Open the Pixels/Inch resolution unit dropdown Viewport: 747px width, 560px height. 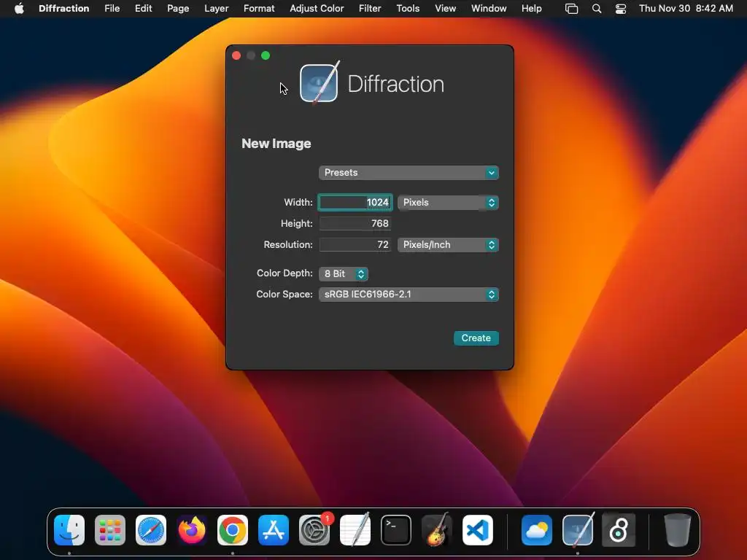click(x=449, y=245)
